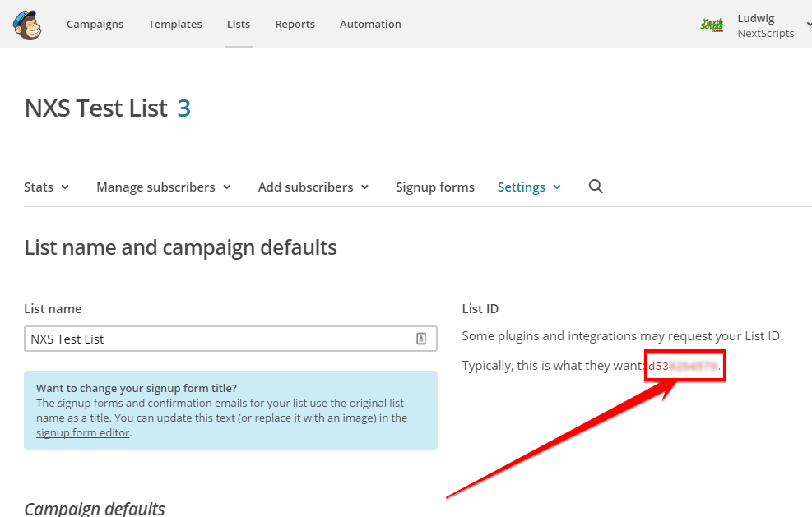
Task: Expand the Settings dropdown
Action: [529, 187]
